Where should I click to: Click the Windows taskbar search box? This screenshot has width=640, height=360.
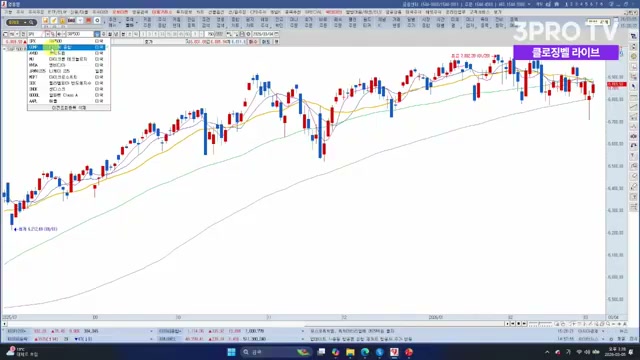(x=276, y=352)
